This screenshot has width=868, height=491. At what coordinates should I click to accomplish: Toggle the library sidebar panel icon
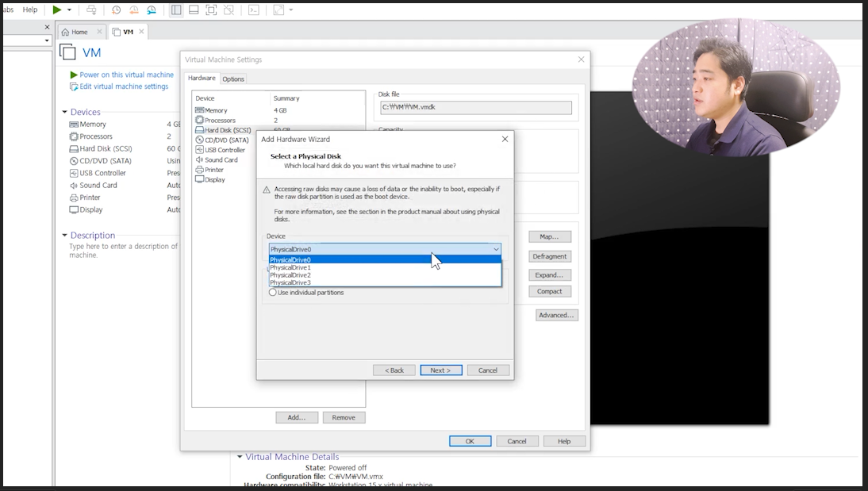pyautogui.click(x=176, y=10)
